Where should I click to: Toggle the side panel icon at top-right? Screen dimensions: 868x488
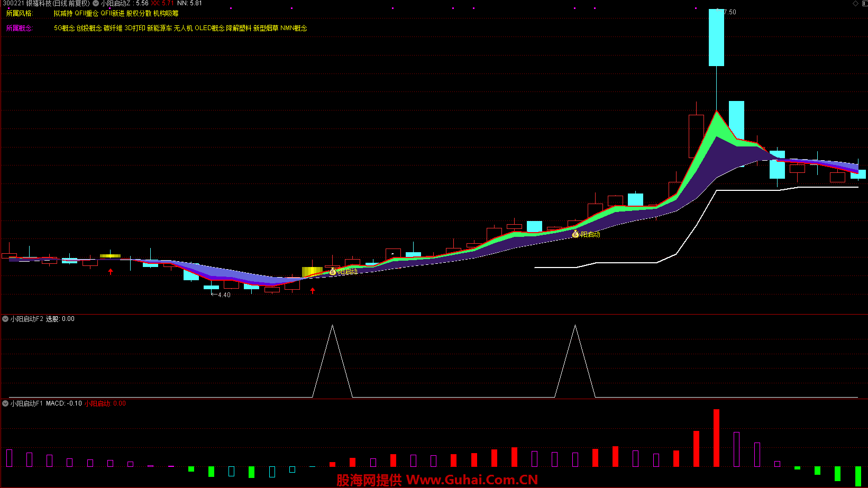point(864,3)
